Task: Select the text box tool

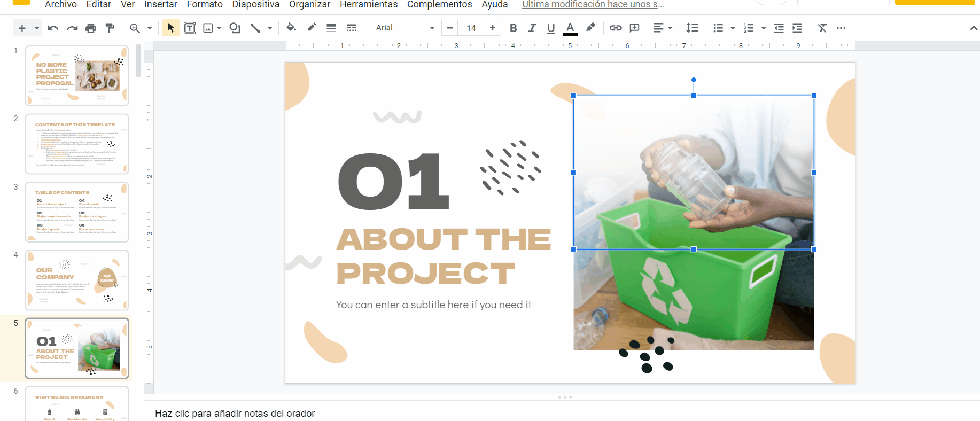Action: (x=189, y=28)
